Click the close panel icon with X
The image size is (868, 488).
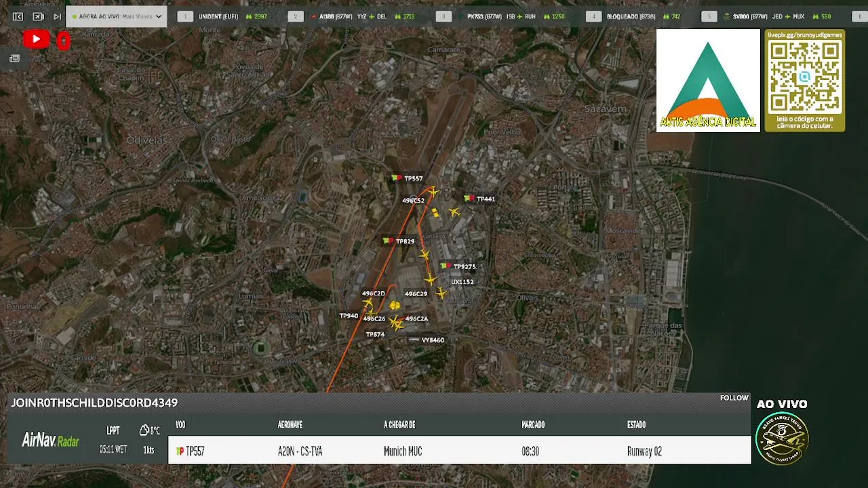(x=38, y=16)
